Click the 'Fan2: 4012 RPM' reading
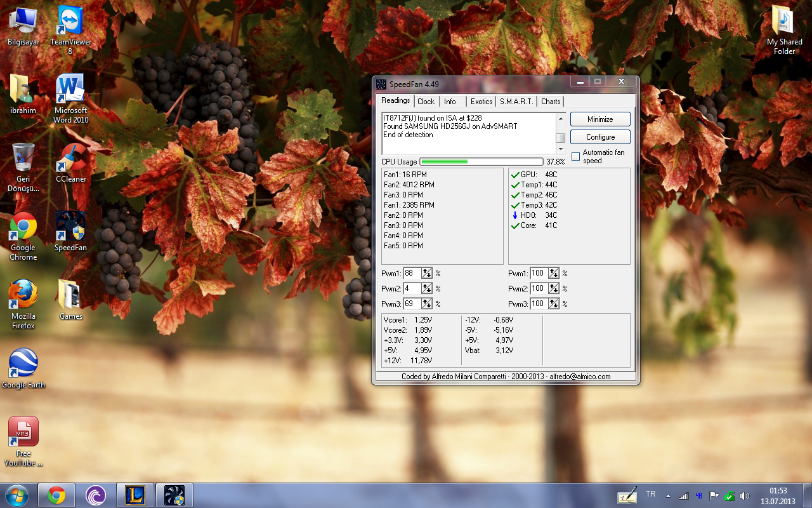Viewport: 812px width, 508px height. tap(409, 185)
